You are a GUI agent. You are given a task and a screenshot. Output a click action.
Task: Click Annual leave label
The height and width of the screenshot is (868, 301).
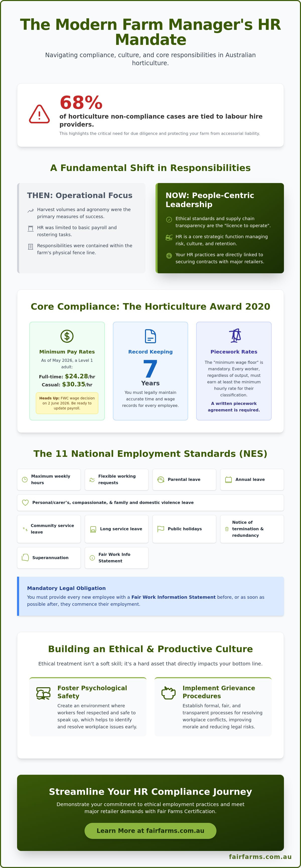coord(250,479)
